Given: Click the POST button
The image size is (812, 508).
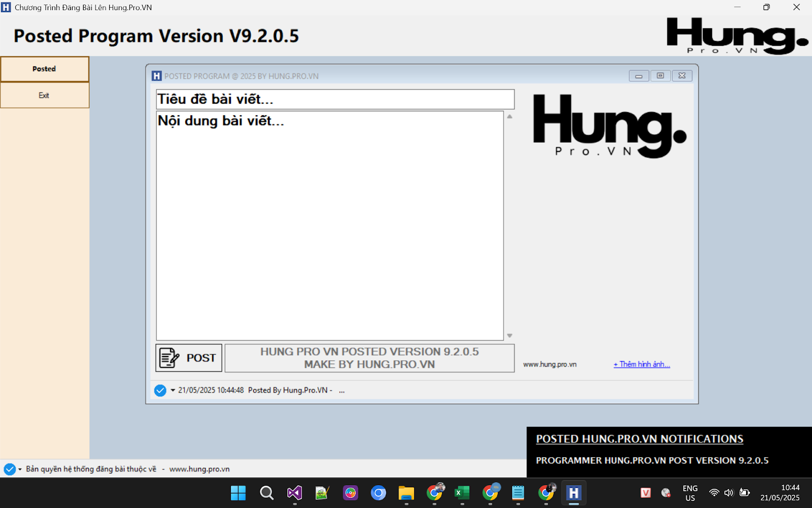Looking at the screenshot, I should (x=189, y=358).
